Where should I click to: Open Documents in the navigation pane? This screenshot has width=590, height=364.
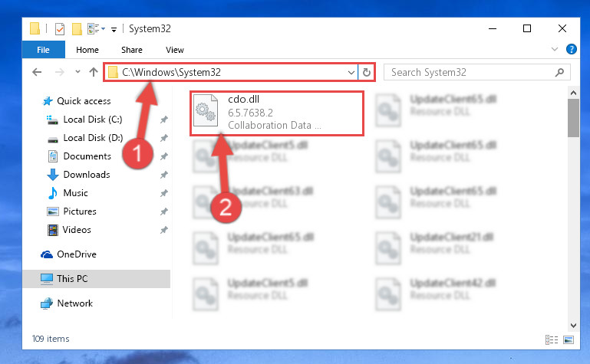pos(87,156)
